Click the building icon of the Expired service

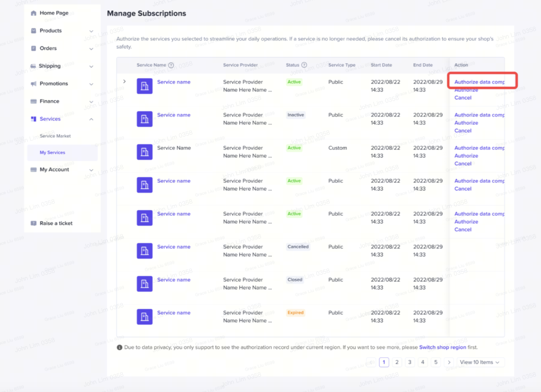point(145,317)
